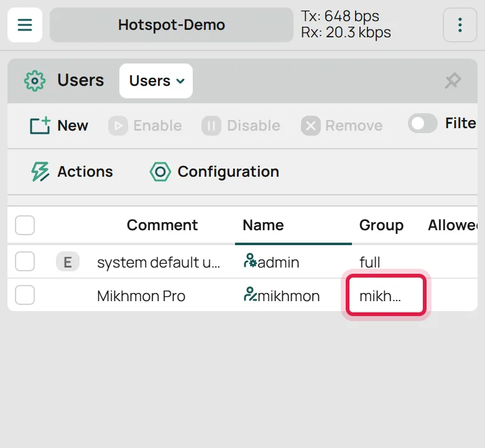Select the admin row checkbox
This screenshot has height=448, width=485.
click(x=25, y=261)
